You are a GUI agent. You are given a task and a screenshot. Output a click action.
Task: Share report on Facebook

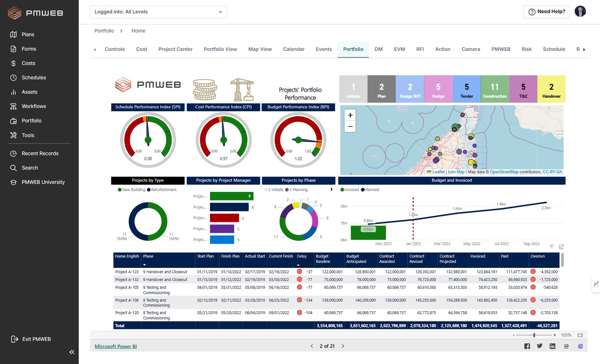527,346
